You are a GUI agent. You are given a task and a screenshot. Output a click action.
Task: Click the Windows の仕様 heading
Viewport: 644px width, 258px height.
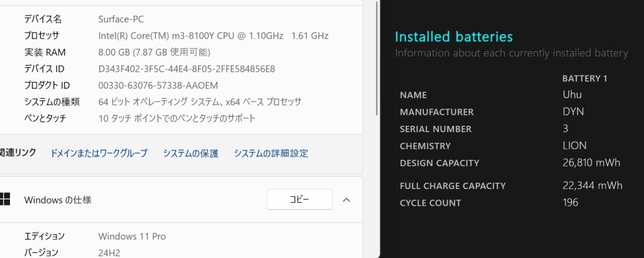pyautogui.click(x=58, y=200)
